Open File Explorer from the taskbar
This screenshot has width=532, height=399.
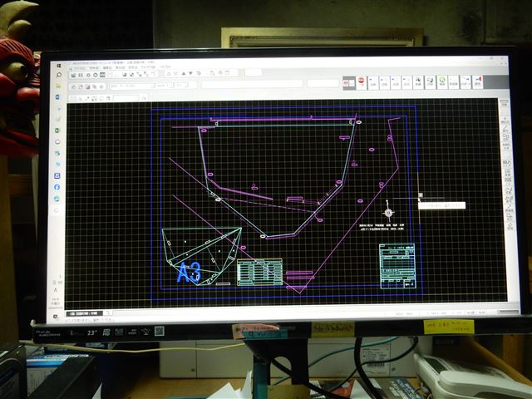click(58, 86)
